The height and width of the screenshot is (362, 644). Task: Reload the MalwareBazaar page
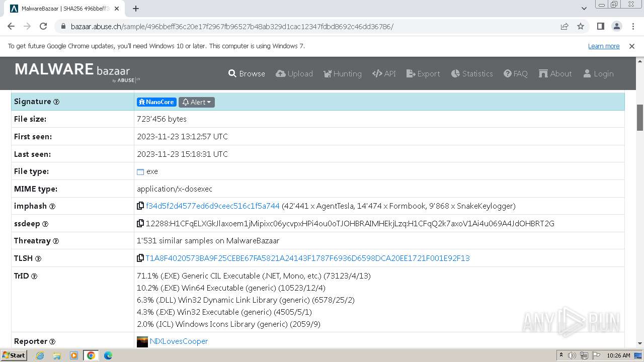(x=43, y=26)
